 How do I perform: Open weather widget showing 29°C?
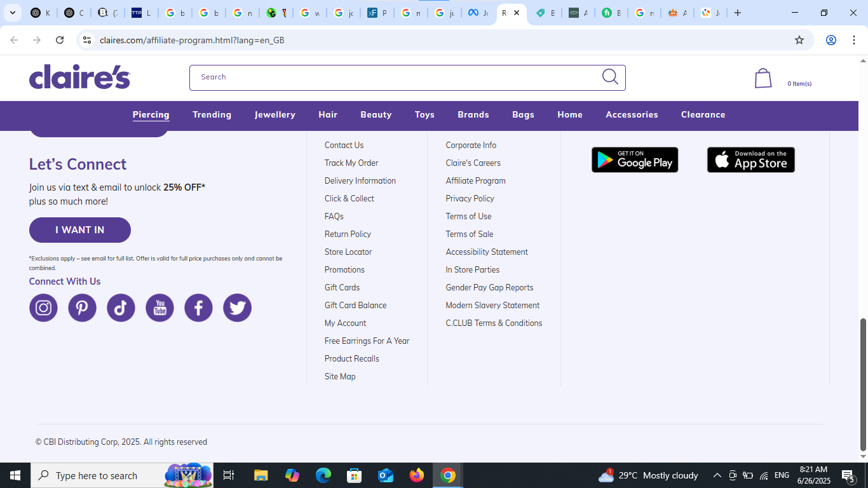tap(648, 475)
